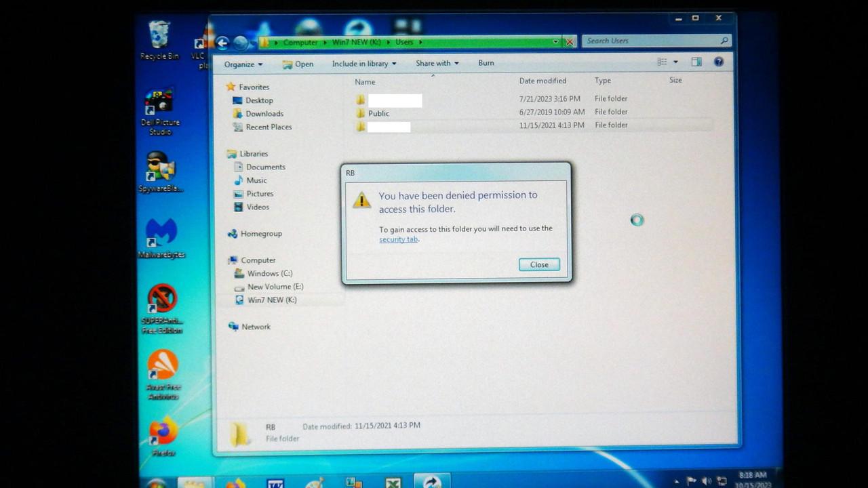Open Paint from the taskbar
868x488 pixels.
tap(315, 483)
